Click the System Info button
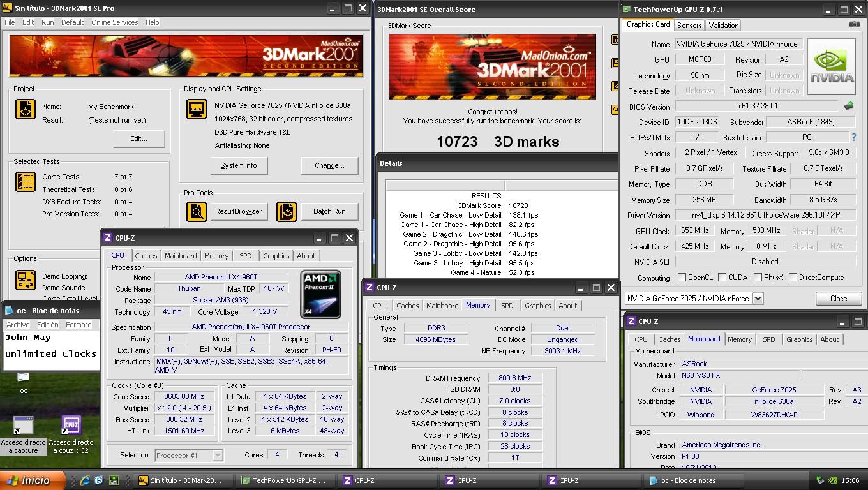 click(238, 165)
